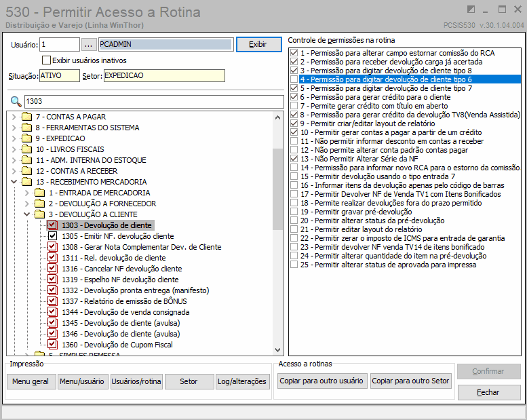
Task: Click scroll-up arrow of routine tree
Action: (277, 117)
